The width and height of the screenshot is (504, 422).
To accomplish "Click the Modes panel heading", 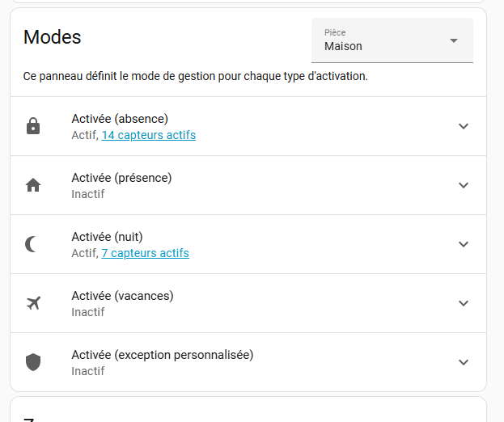I will (53, 36).
